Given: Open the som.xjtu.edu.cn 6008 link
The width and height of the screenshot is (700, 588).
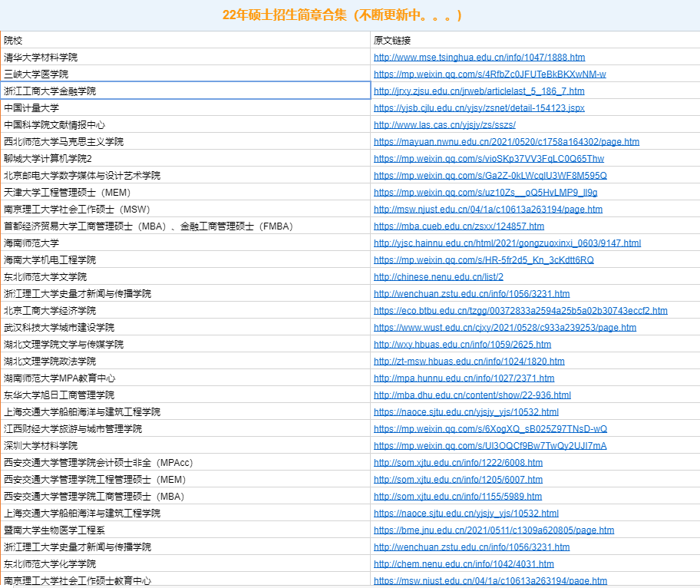Looking at the screenshot, I should [457, 463].
